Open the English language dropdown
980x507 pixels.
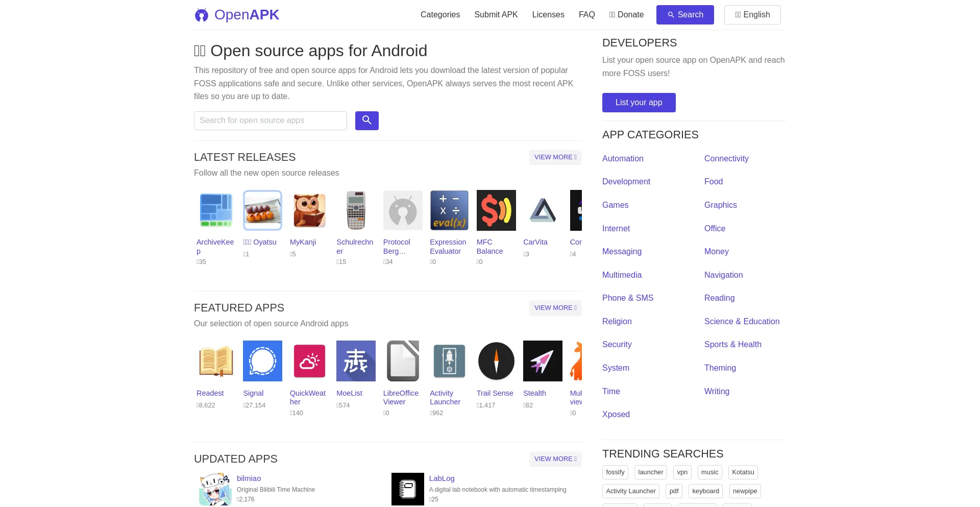(752, 15)
